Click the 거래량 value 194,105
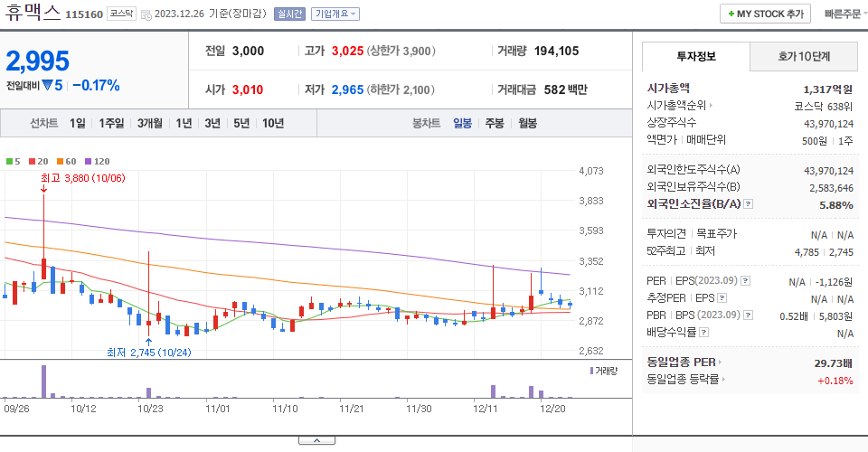The width and height of the screenshot is (868, 452). 556,51
